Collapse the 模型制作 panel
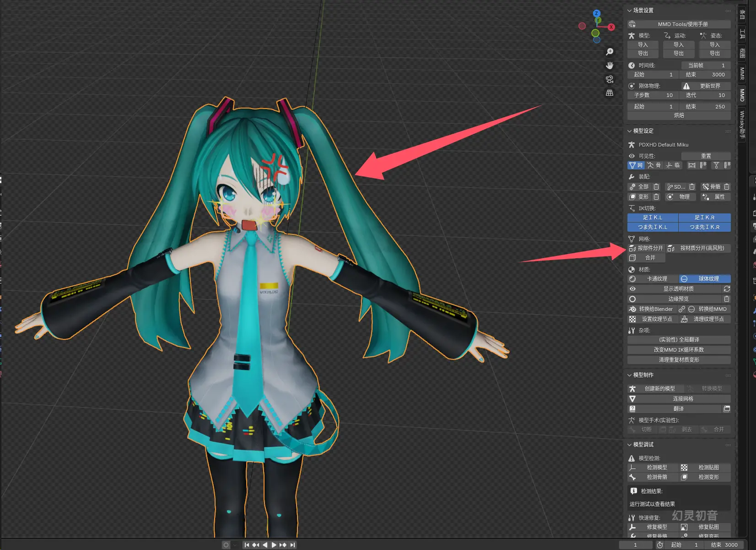756x550 pixels. 630,375
